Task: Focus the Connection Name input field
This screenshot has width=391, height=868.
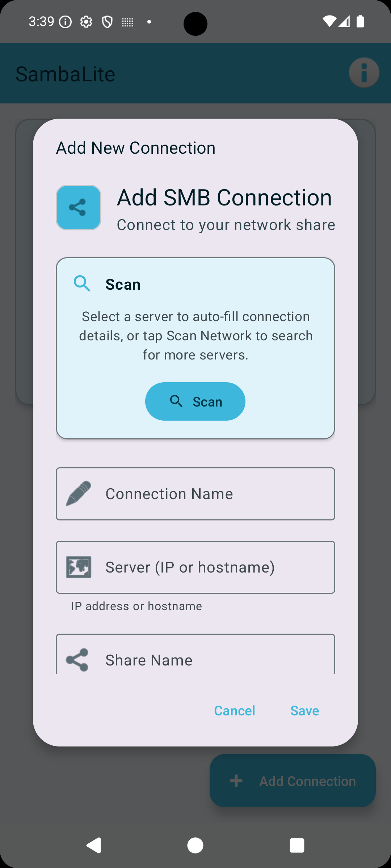Action: (195, 494)
